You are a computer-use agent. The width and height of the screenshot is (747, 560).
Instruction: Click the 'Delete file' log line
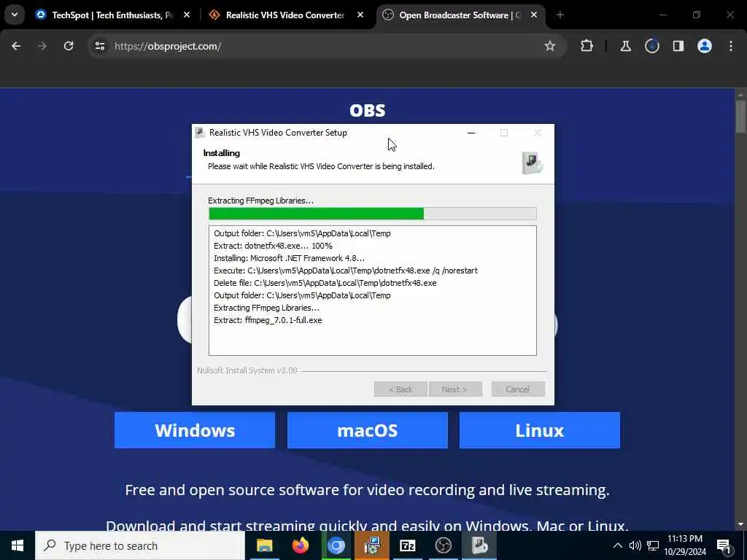coord(325,283)
